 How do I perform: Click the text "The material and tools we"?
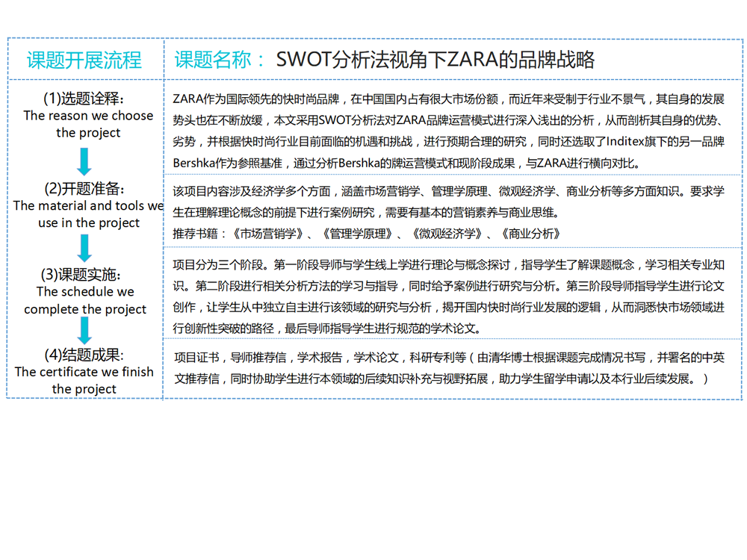point(89,206)
